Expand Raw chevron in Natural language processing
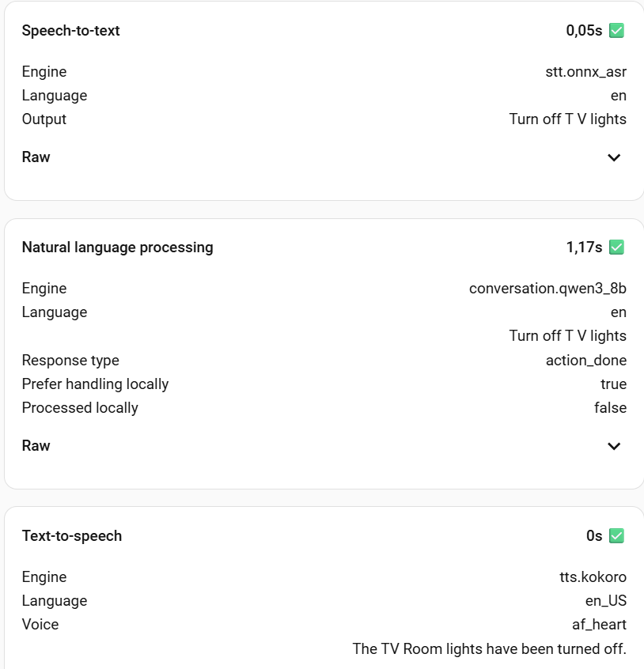644x669 pixels. [614, 446]
